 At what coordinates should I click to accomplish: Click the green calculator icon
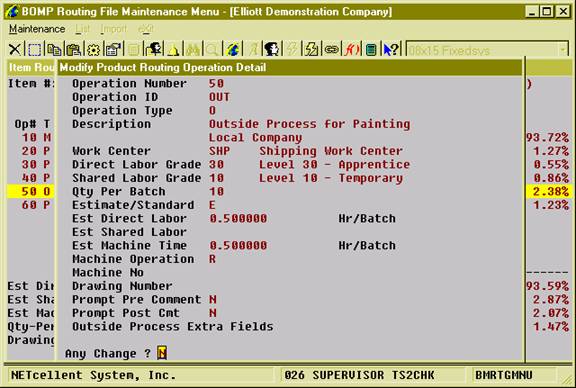[x=371, y=49]
